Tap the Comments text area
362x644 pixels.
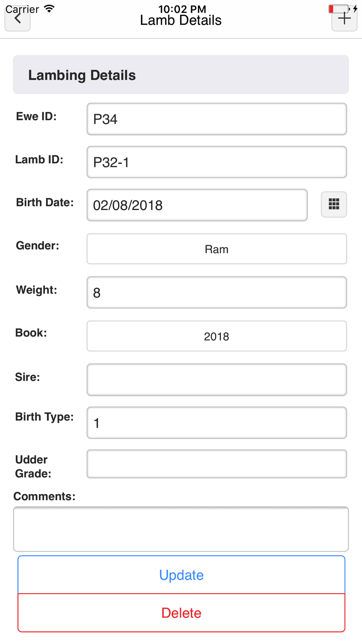[181, 529]
